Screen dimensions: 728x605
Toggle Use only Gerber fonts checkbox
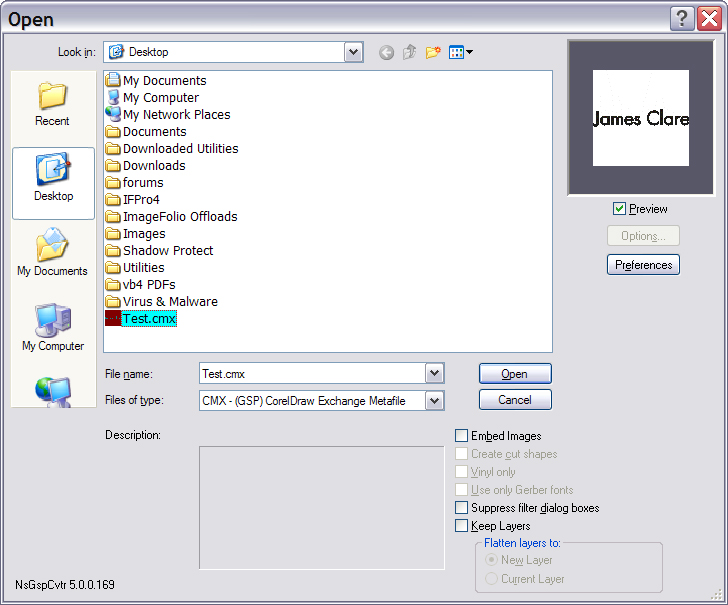click(x=461, y=490)
